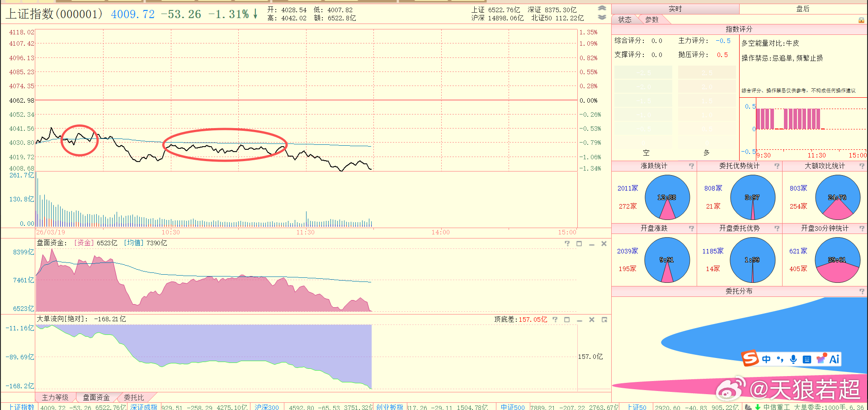Open help for the 委托分布 panel
Viewport: 868px width, 410px height.
pos(862,291)
